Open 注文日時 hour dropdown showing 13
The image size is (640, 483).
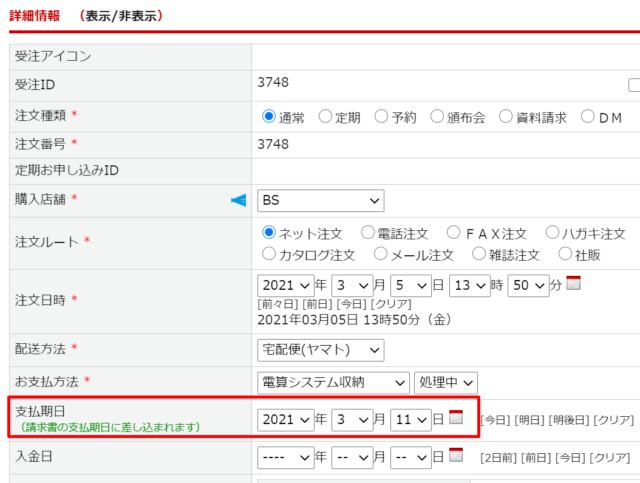tap(470, 285)
